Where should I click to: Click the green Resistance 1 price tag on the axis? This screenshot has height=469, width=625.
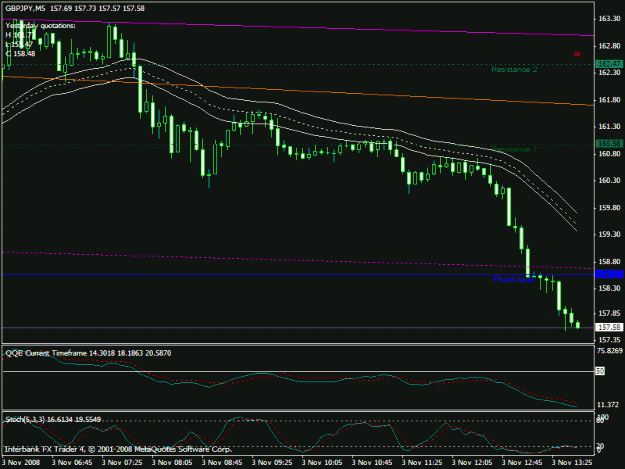(x=609, y=143)
